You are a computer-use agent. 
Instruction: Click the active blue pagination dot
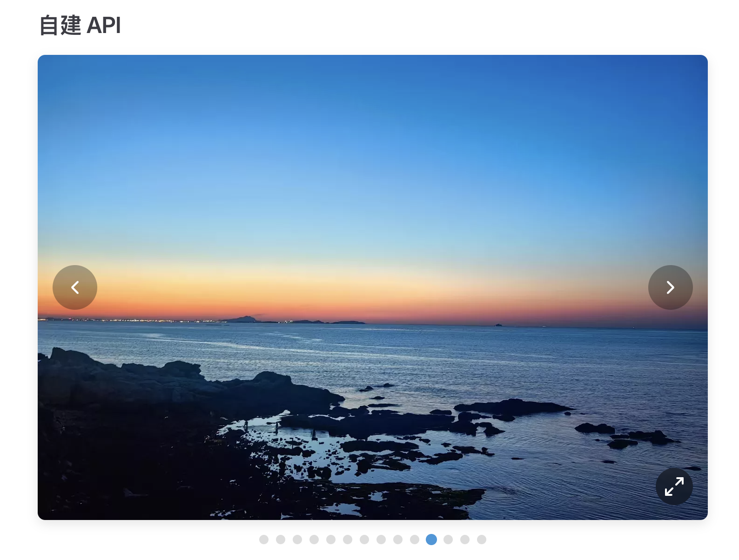[431, 540]
